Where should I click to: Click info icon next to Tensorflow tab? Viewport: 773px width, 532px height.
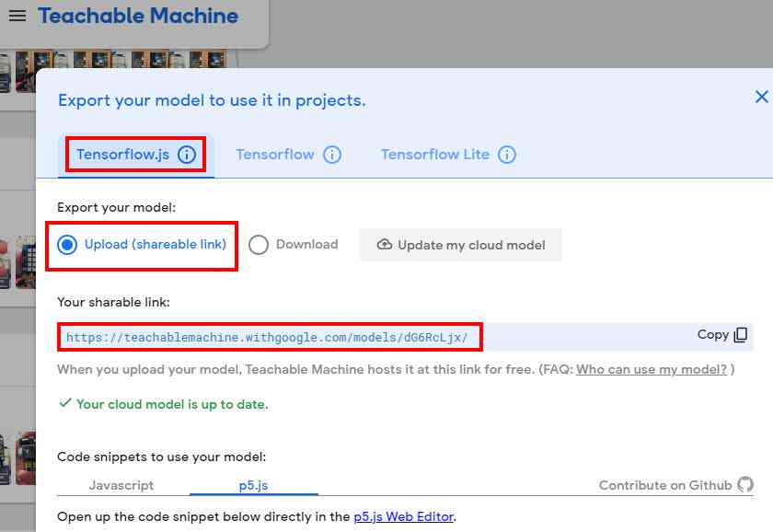coord(332,155)
